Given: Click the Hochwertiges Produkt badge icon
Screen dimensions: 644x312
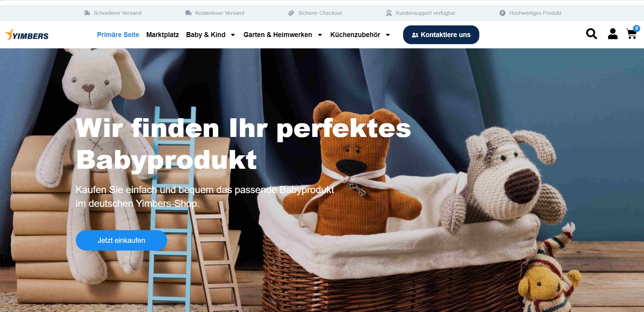Looking at the screenshot, I should [x=503, y=13].
